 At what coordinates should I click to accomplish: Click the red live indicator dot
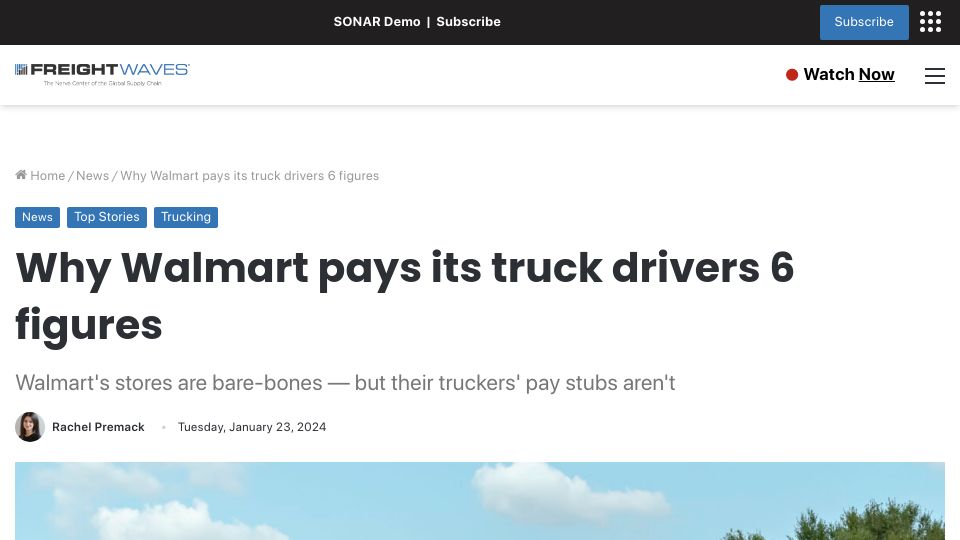point(792,75)
